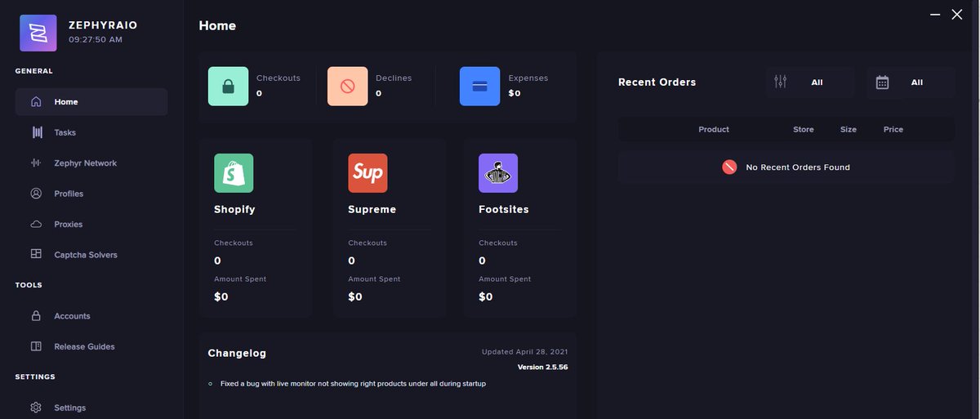Select the Shopify card title
This screenshot has height=419, width=980.
(234, 209)
